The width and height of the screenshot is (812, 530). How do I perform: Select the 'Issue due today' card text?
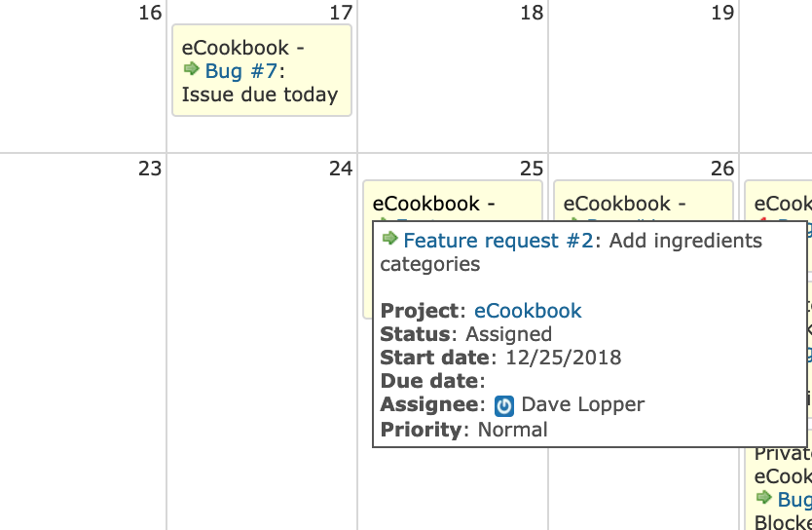(260, 95)
